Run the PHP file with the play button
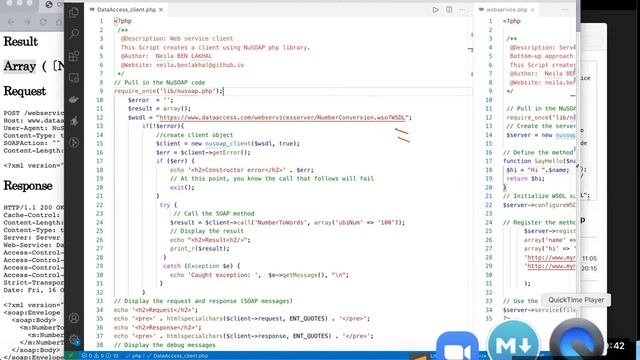 pos(436,10)
